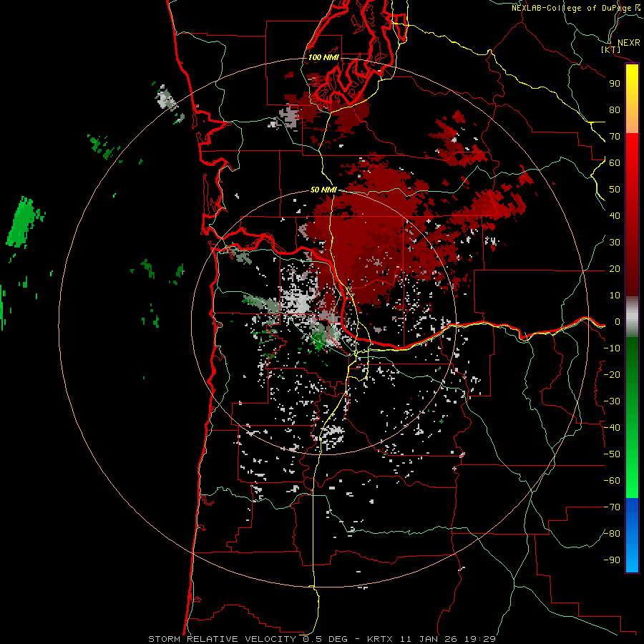This screenshot has height=644, width=644.
Task: Click the -40 value on velocity scale
Action: 612,428
